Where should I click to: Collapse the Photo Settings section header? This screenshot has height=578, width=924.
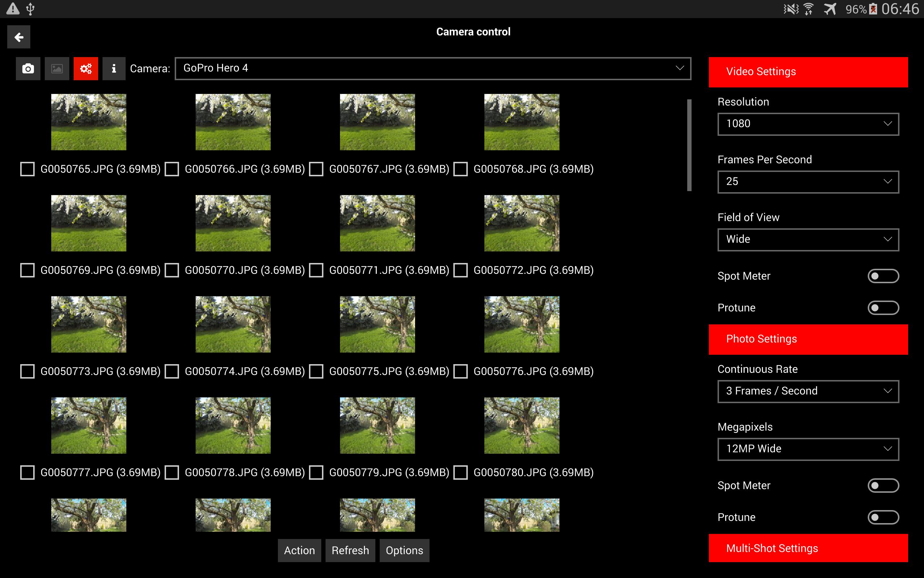tap(808, 340)
